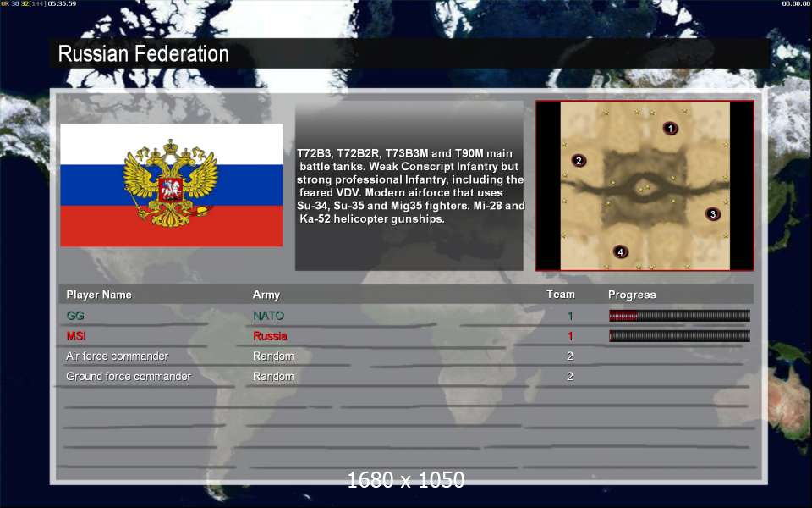Click GG's loading progress bar

[x=679, y=316]
